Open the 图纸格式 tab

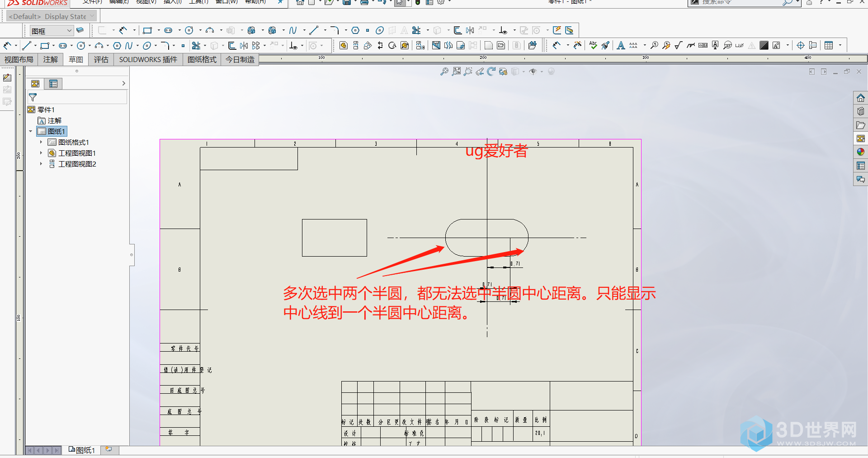[x=202, y=60]
